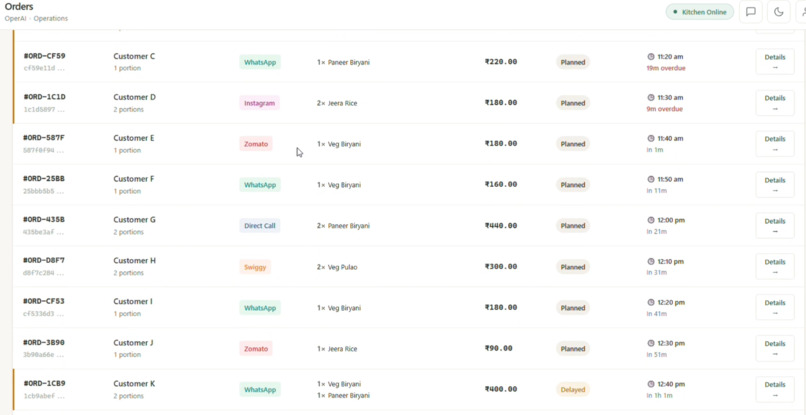This screenshot has width=806, height=415.
Task: Open Details for order #ORD-587F
Action: tap(775, 143)
